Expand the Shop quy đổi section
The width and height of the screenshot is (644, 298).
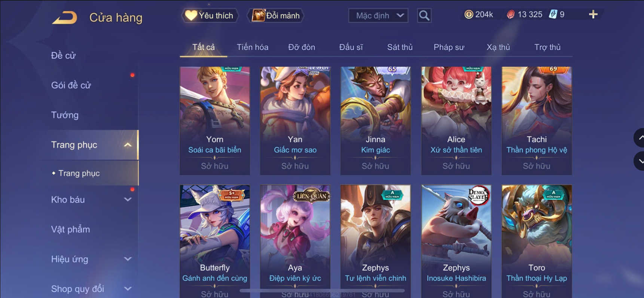[x=128, y=289]
